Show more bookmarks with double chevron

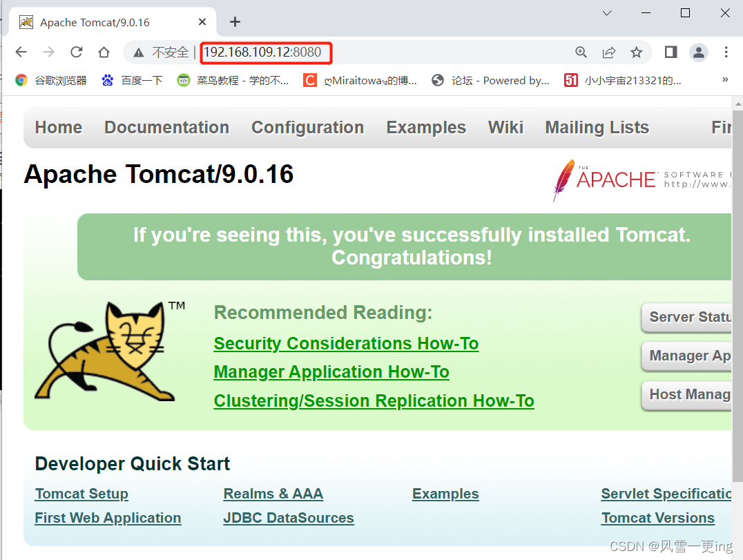[x=725, y=79]
